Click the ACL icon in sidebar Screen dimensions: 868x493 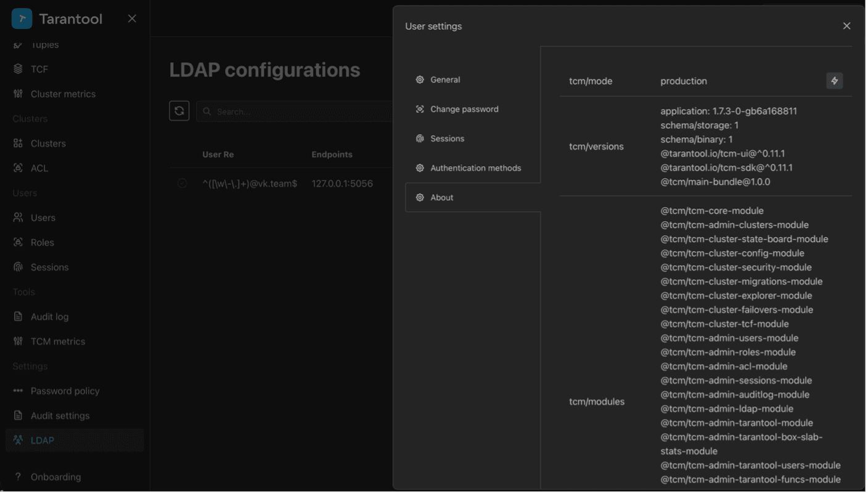tap(18, 168)
